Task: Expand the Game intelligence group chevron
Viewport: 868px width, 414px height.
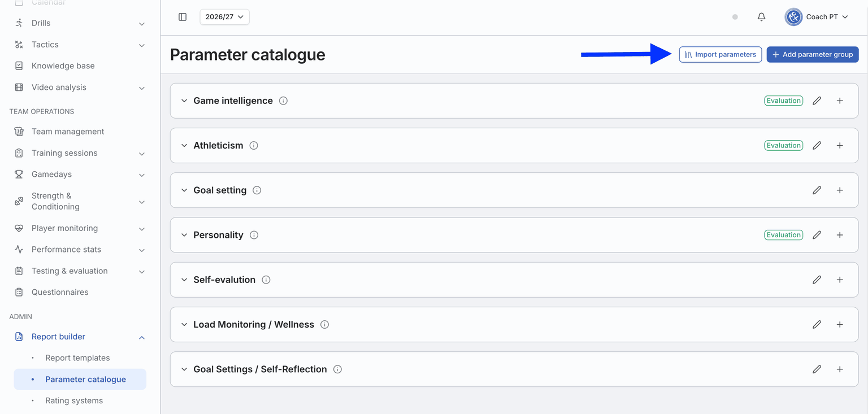Action: click(x=184, y=101)
